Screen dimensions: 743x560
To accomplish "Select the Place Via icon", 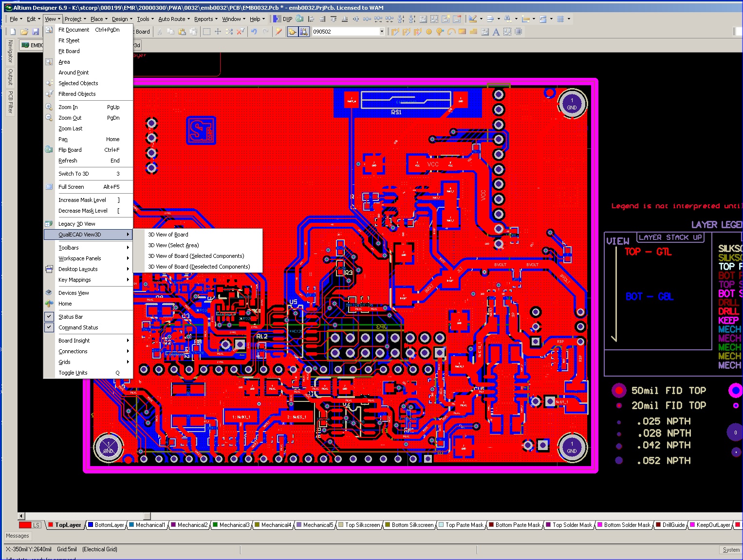I will (440, 32).
